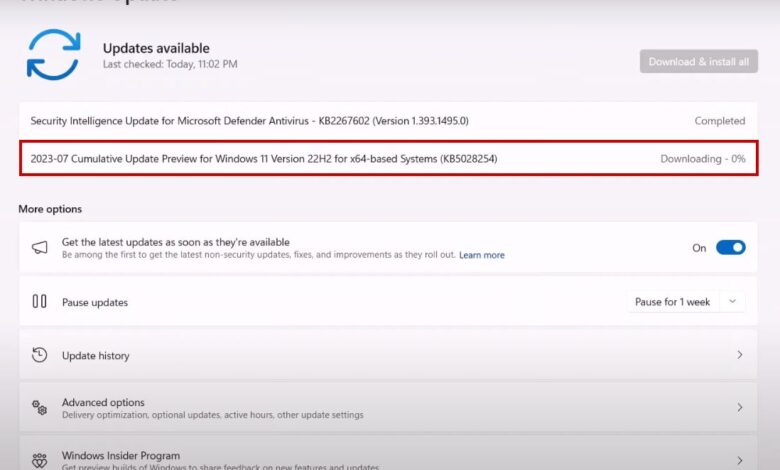Click the Downloading - 0% status
Screen dimensions: 780x470
(x=703, y=159)
